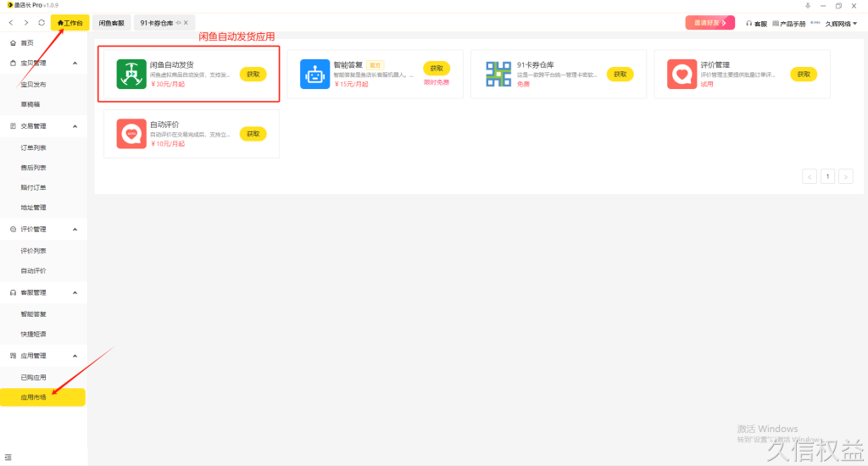Click the ¥10元/月起 price text
Image resolution: width=868 pixels, height=466 pixels.
[x=168, y=144]
